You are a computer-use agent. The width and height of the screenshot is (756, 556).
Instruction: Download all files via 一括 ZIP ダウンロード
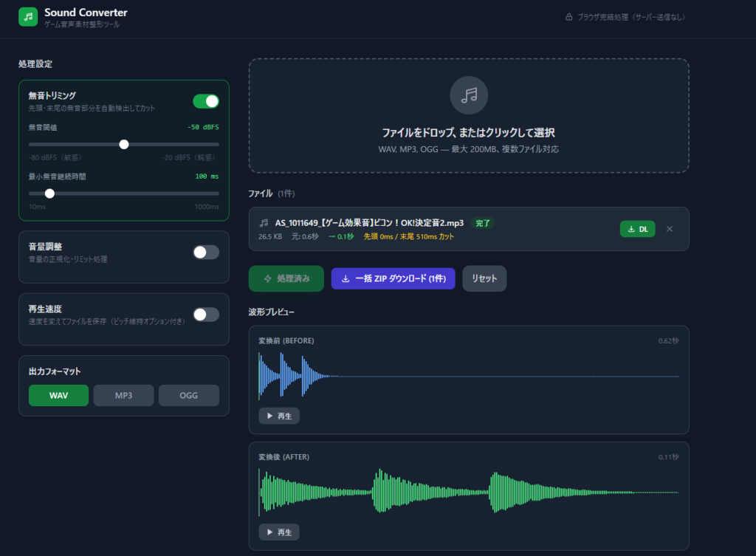(393, 278)
